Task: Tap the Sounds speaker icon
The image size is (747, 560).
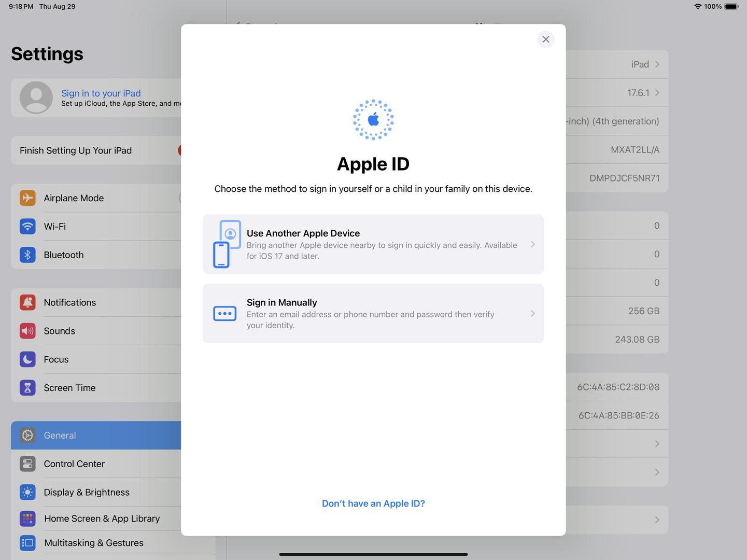Action: pos(27,331)
